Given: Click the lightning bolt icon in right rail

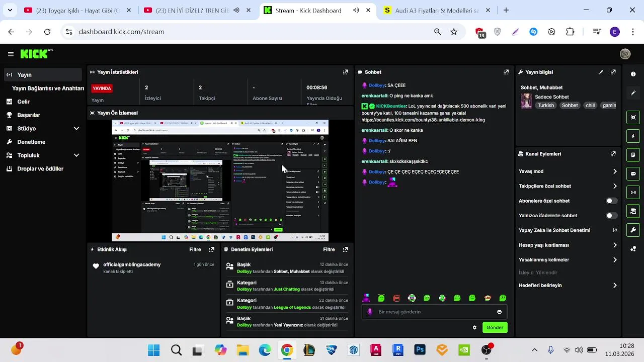Looking at the screenshot, I should [633, 136].
